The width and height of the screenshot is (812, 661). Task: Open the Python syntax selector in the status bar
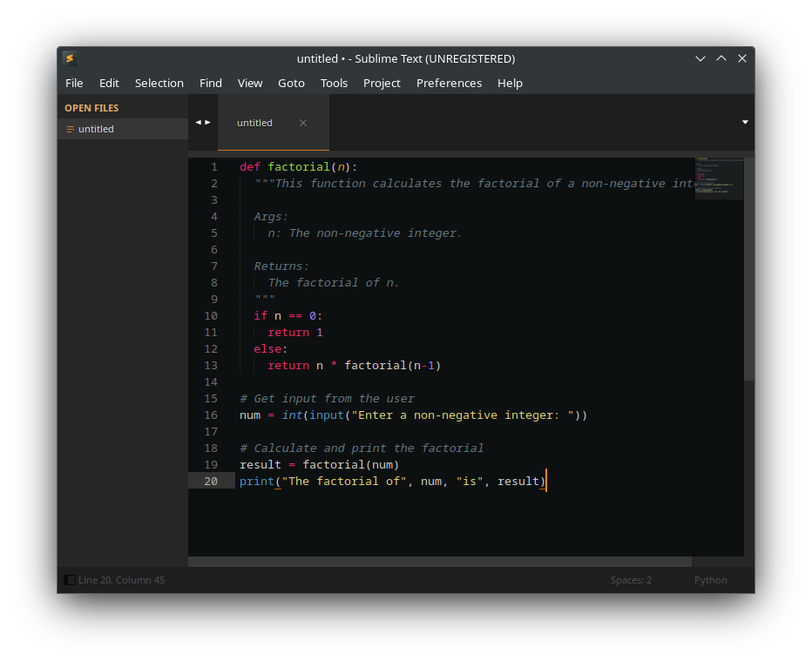click(710, 579)
